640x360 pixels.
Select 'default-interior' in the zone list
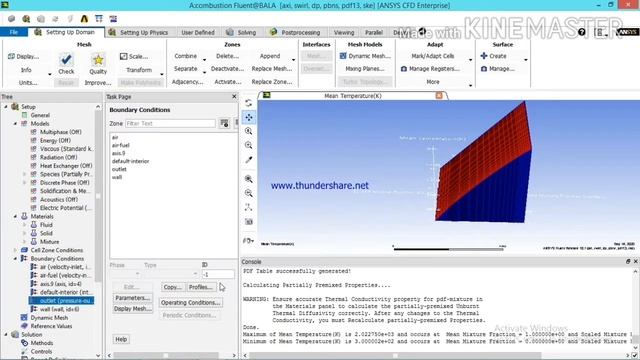click(131, 161)
